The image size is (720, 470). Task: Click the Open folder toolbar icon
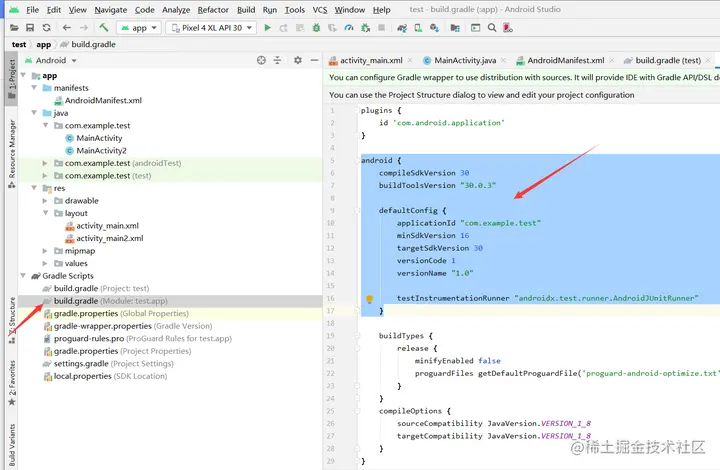tap(14, 28)
